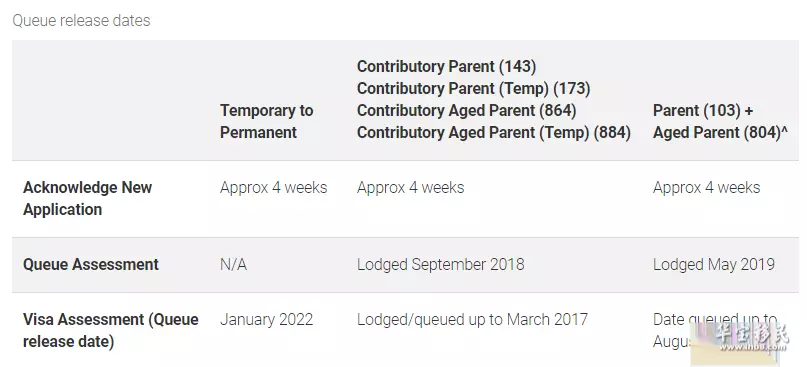Viewport: 807px width, 367px height.
Task: Click the 'Contributory Parent (143)' header line
Action: 447,66
